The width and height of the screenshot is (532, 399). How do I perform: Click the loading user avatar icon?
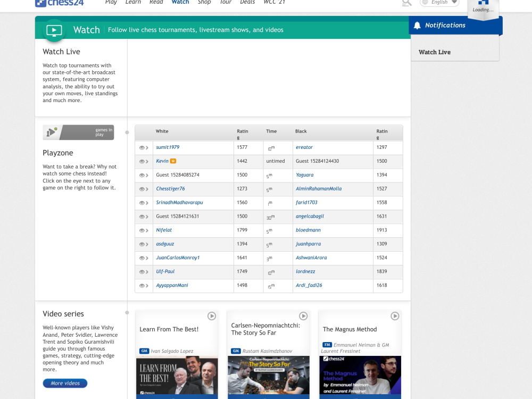(x=483, y=2)
